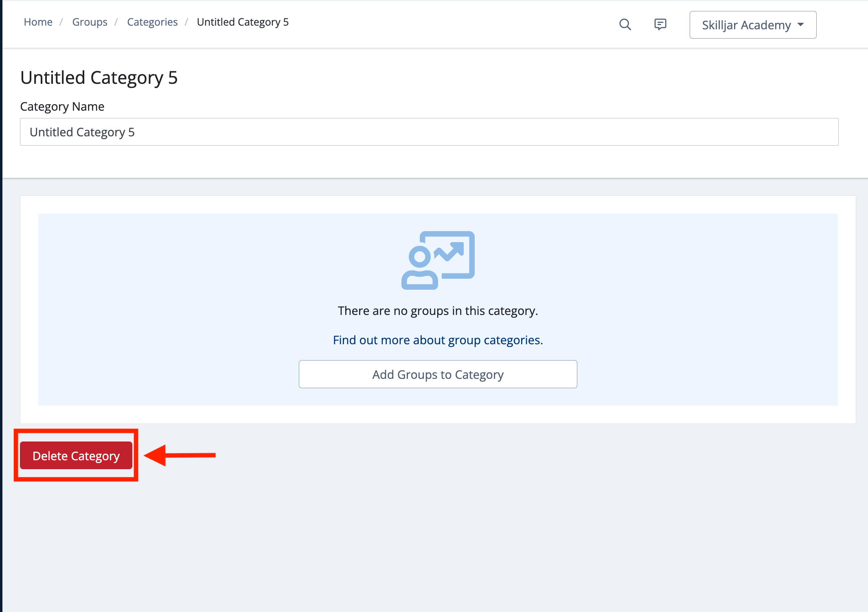Navigate to Categories breadcrumb
The height and width of the screenshot is (612, 868).
(152, 22)
